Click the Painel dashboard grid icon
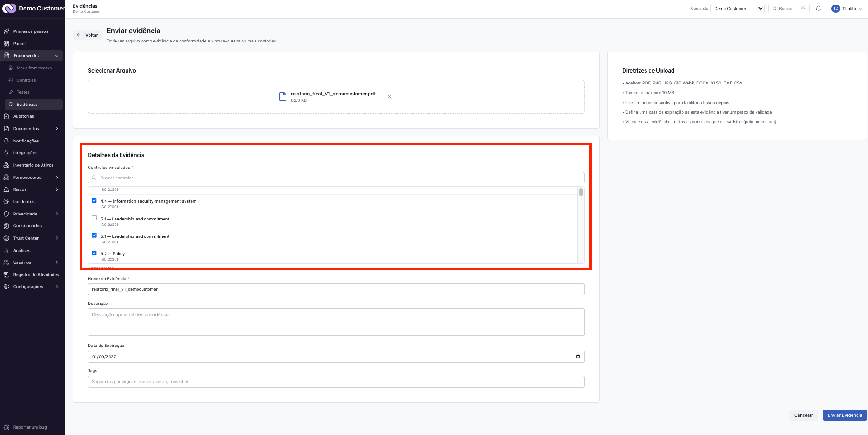The width and height of the screenshot is (868, 435). (x=6, y=44)
